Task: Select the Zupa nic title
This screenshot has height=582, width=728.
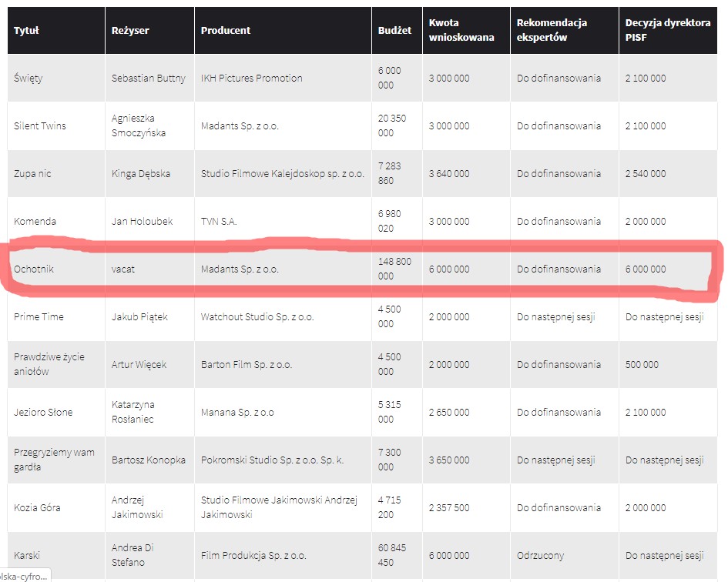Action: point(32,173)
